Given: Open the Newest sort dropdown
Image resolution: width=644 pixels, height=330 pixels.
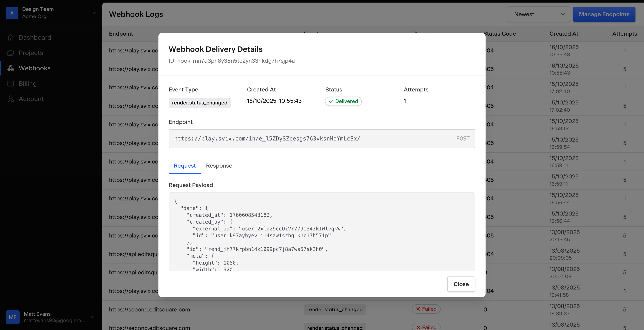Looking at the screenshot, I should click(539, 14).
